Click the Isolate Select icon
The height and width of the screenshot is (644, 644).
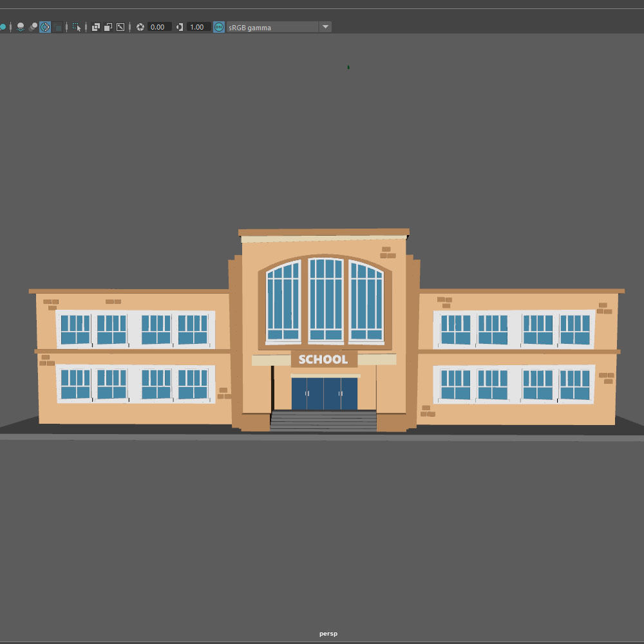point(77,27)
